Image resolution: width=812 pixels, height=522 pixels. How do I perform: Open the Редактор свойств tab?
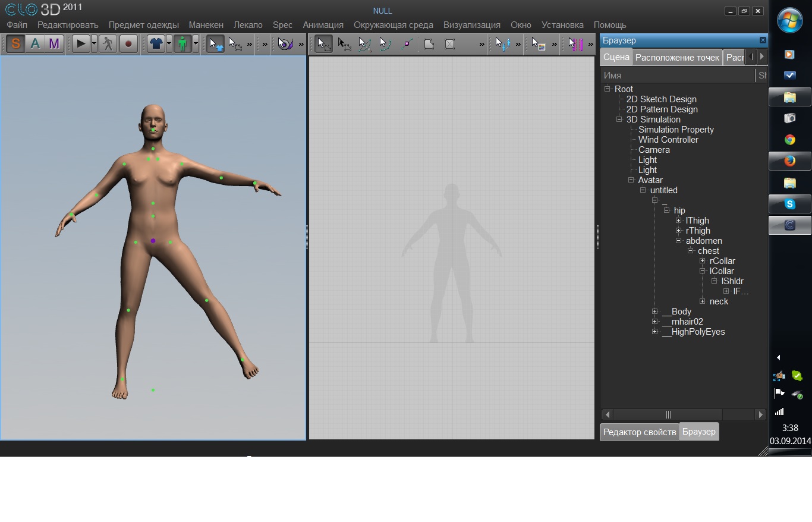[640, 432]
